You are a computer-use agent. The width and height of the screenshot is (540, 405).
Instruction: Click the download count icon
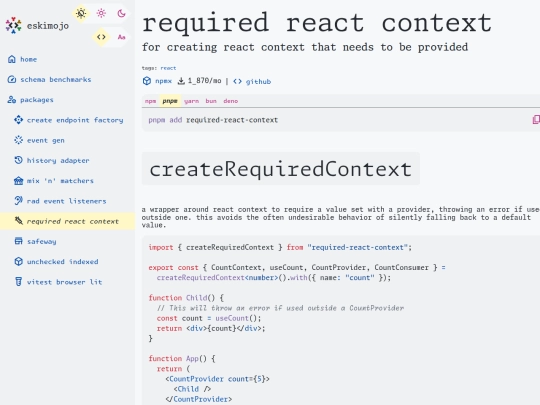[x=181, y=81]
